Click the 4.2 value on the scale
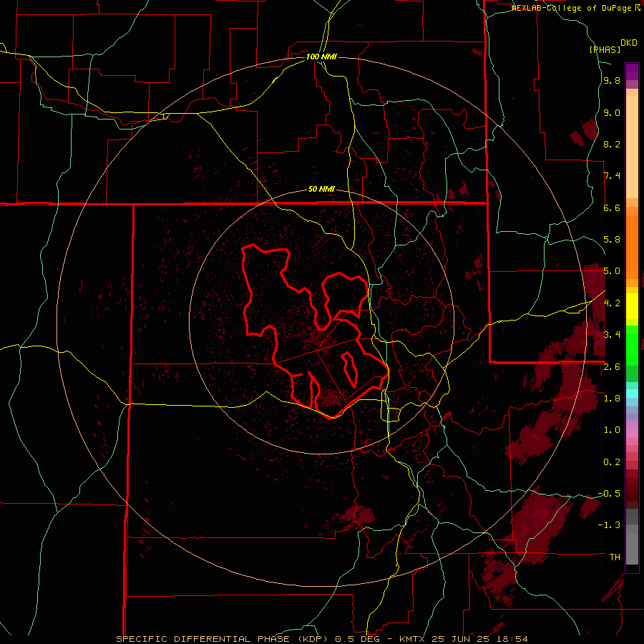Image resolution: width=644 pixels, height=644 pixels. pos(612,303)
